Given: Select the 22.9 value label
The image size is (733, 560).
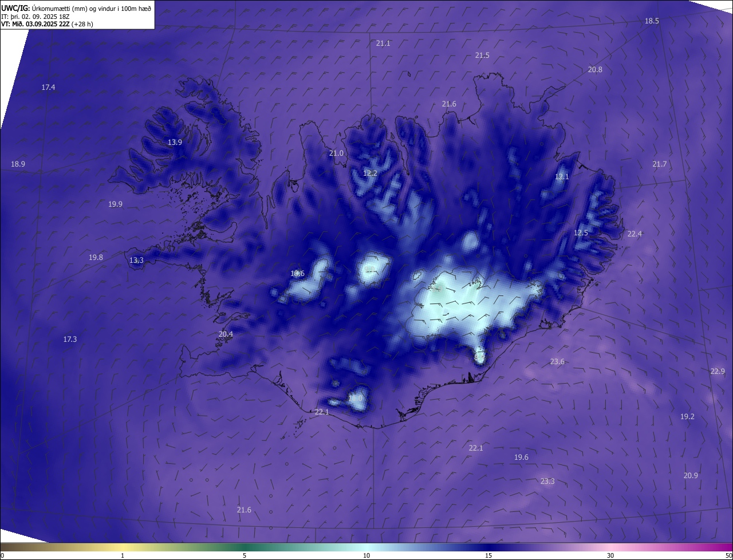Looking at the screenshot, I should click(x=718, y=371).
